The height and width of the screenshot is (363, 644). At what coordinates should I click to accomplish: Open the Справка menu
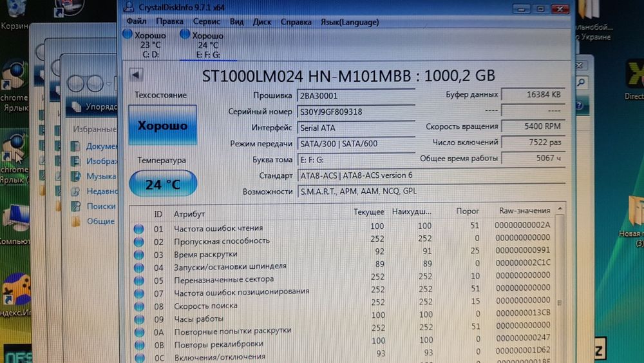coord(296,22)
